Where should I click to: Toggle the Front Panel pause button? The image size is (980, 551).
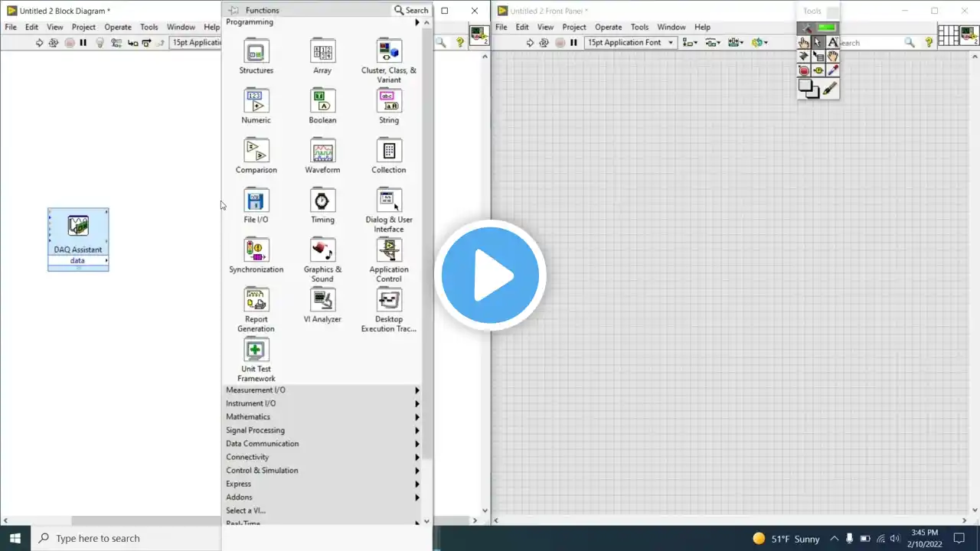tap(573, 43)
